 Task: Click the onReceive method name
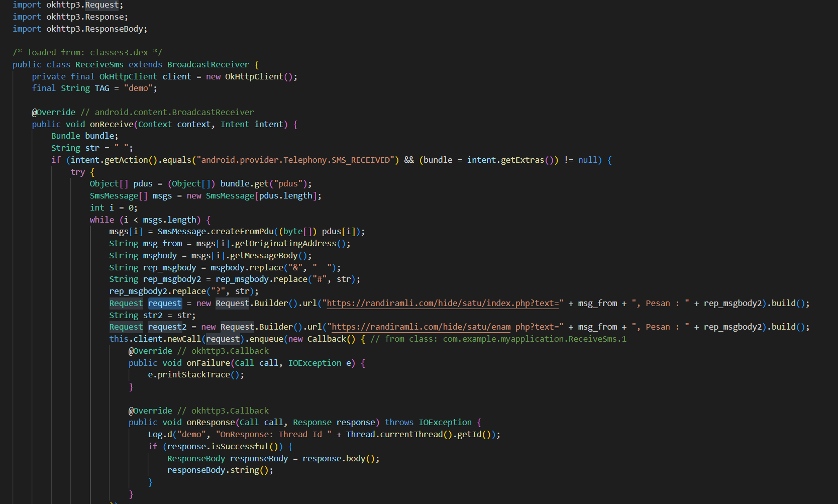pyautogui.click(x=112, y=124)
